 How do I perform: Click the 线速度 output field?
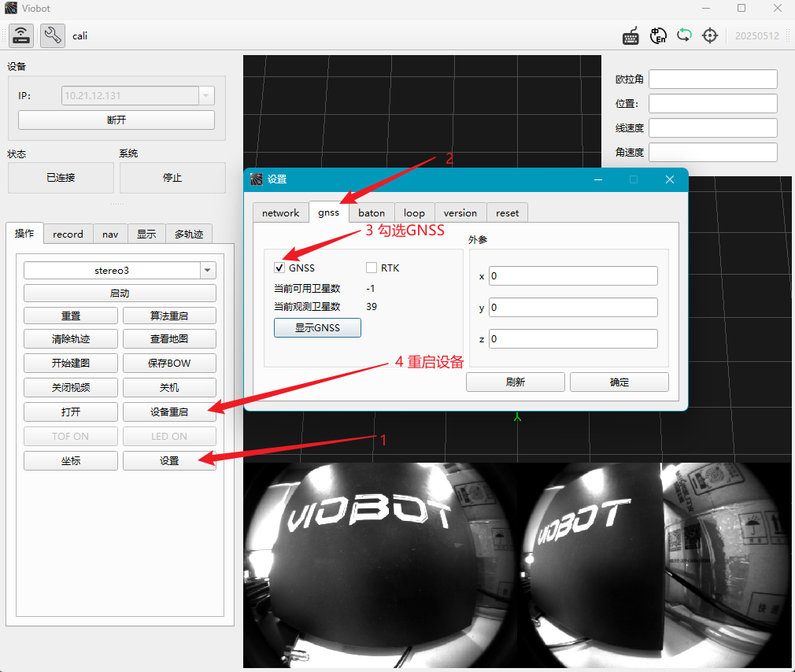point(713,127)
